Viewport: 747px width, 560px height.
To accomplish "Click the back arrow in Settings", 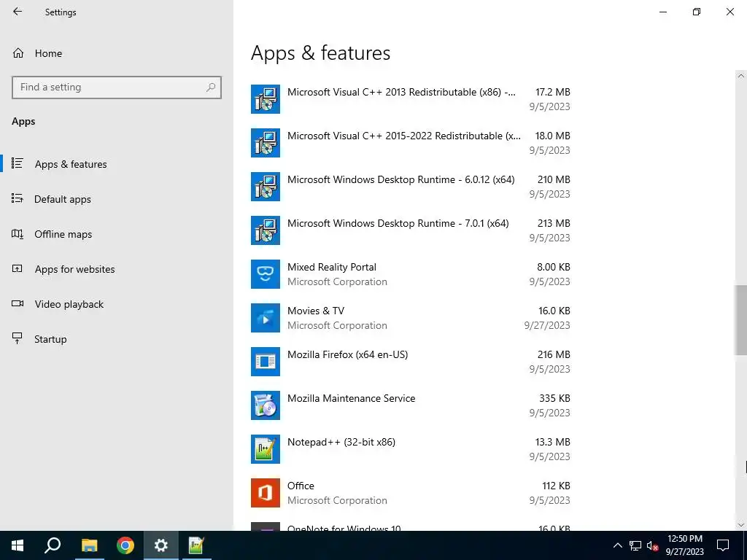I will pyautogui.click(x=18, y=12).
